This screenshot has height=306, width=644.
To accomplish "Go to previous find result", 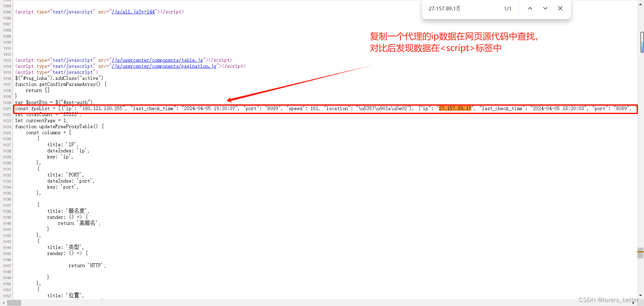I will pyautogui.click(x=530, y=8).
